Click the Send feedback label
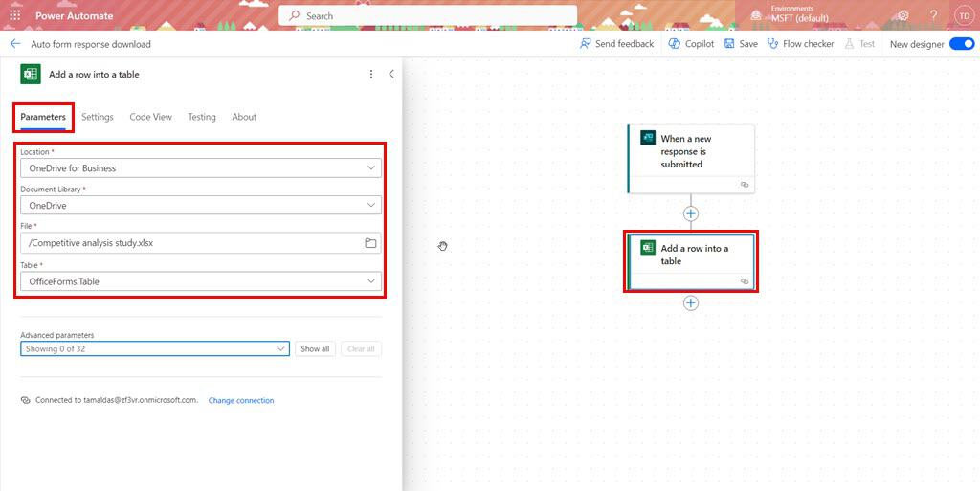The image size is (980, 491). (624, 44)
